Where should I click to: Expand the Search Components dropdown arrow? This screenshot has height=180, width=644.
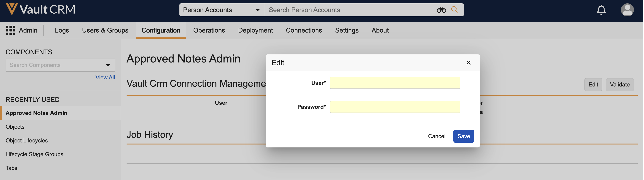108,65
